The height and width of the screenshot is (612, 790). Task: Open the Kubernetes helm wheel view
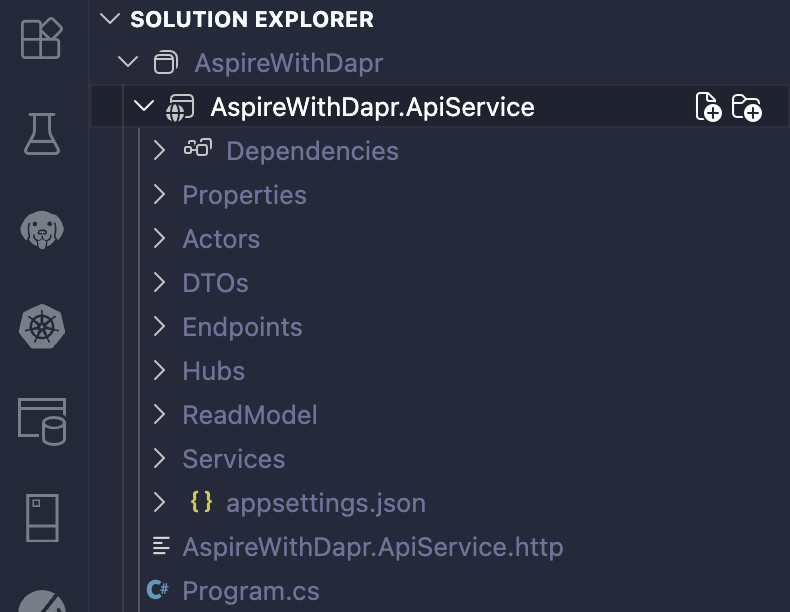point(42,325)
